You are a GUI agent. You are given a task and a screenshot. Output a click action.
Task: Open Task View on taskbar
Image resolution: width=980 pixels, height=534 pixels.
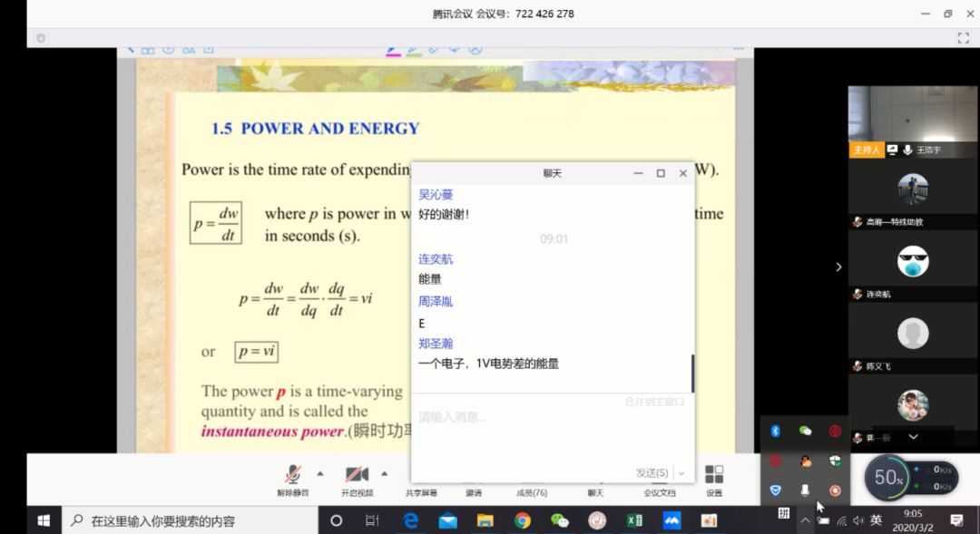372,520
